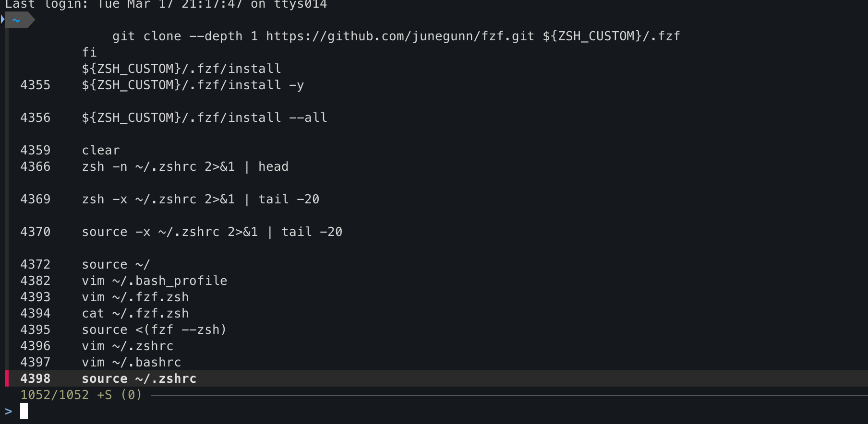
Task: Click the +S sort indicator
Action: tap(104, 395)
